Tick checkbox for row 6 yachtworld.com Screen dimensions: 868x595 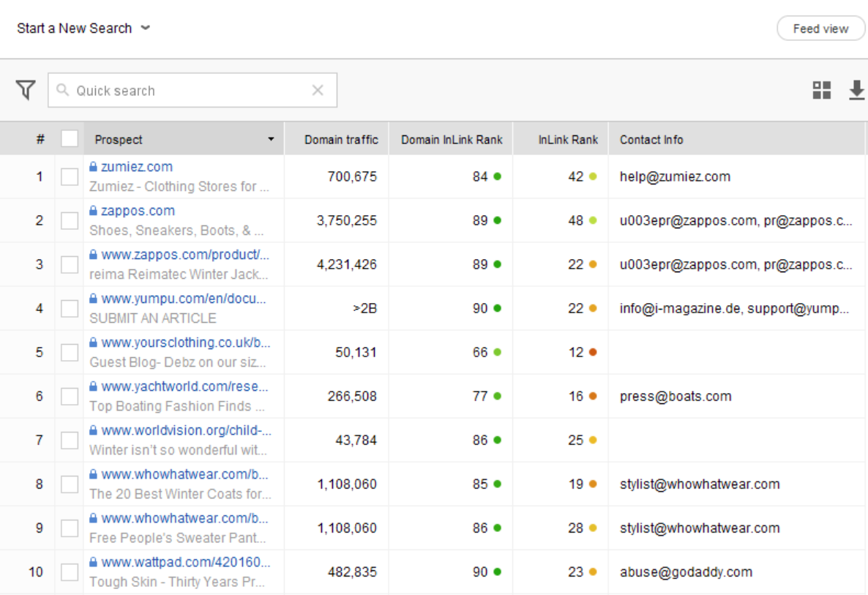[70, 396]
